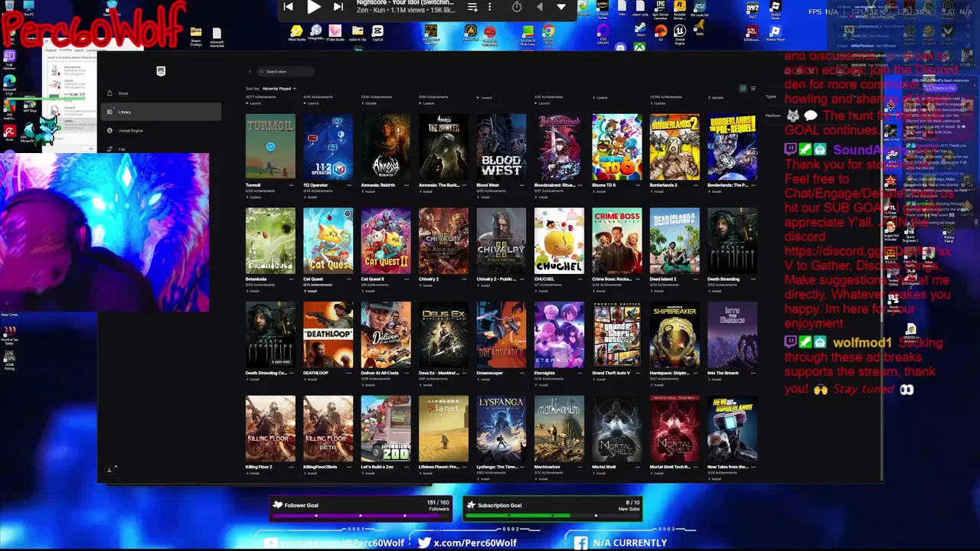Open Hardspace: Shipbreaker cover
This screenshot has height=551, width=980.
coord(675,335)
